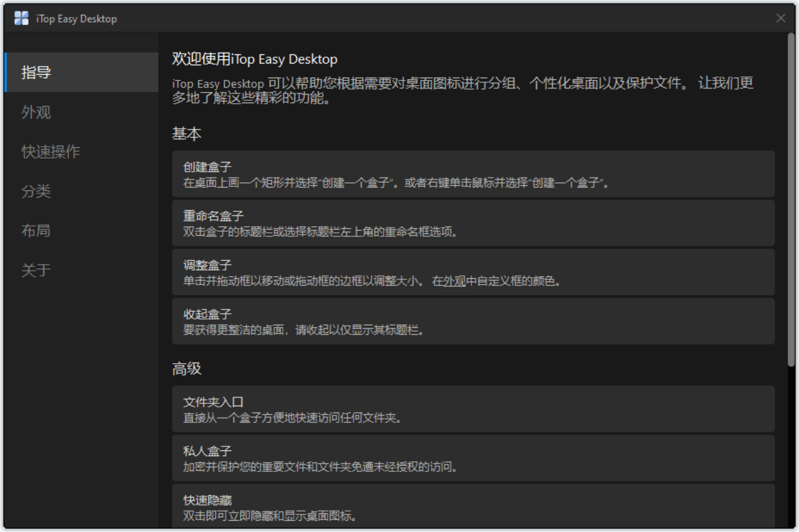
Task: Open the 布局 sidebar tab
Action: coord(81,231)
